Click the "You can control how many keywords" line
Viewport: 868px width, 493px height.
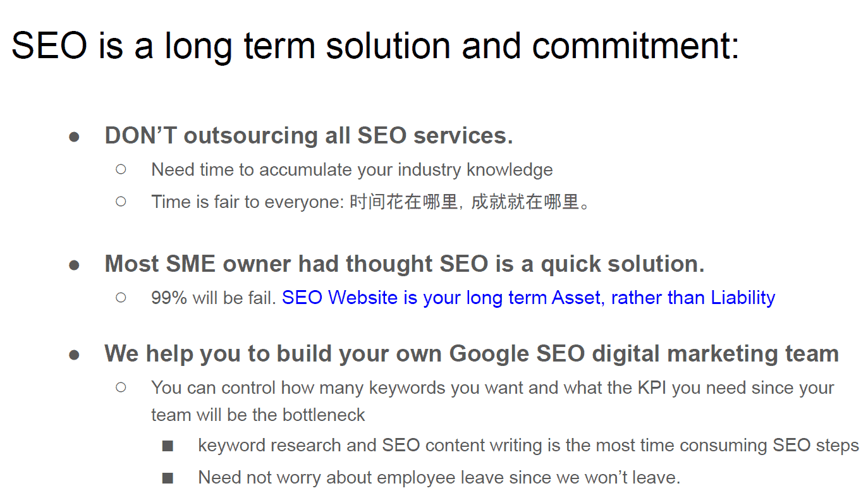(x=492, y=387)
